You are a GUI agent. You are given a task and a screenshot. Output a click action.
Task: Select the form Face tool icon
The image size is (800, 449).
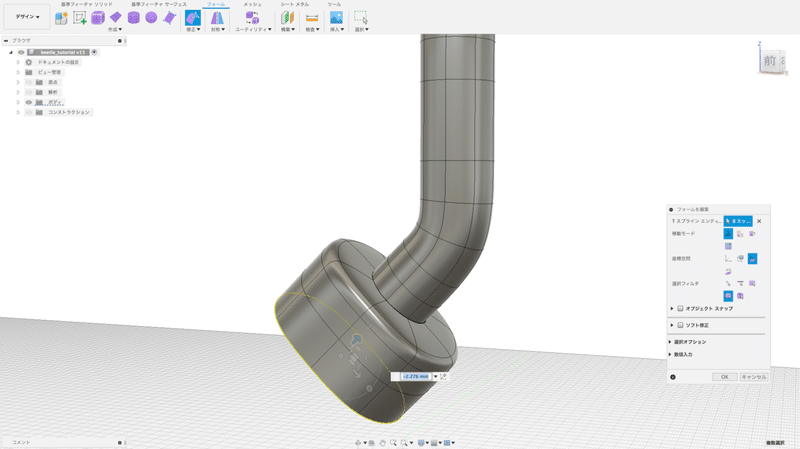pyautogui.click(x=169, y=18)
